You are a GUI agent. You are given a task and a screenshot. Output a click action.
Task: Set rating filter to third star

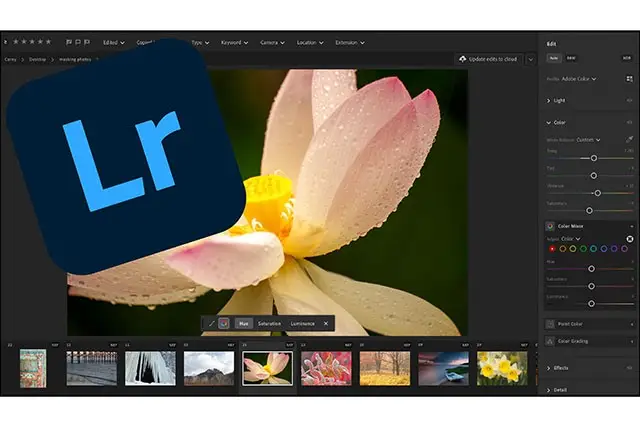[x=32, y=42]
